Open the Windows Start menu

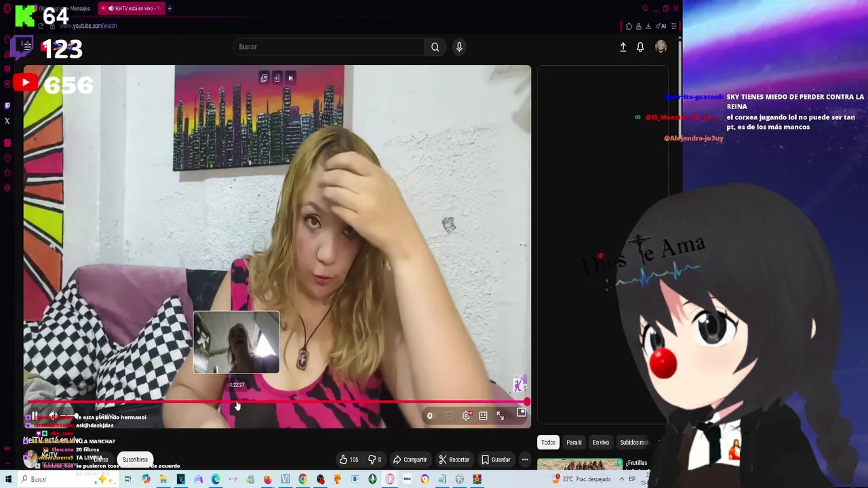click(x=7, y=479)
